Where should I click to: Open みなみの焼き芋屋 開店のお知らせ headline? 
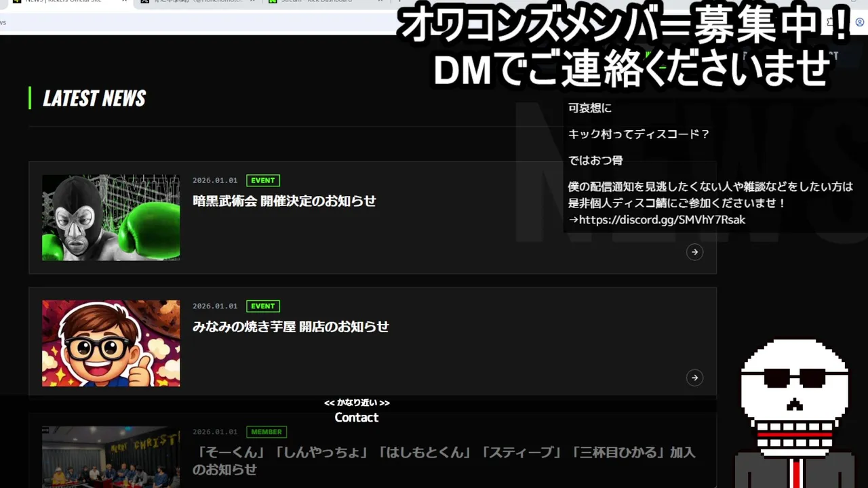pyautogui.click(x=291, y=326)
